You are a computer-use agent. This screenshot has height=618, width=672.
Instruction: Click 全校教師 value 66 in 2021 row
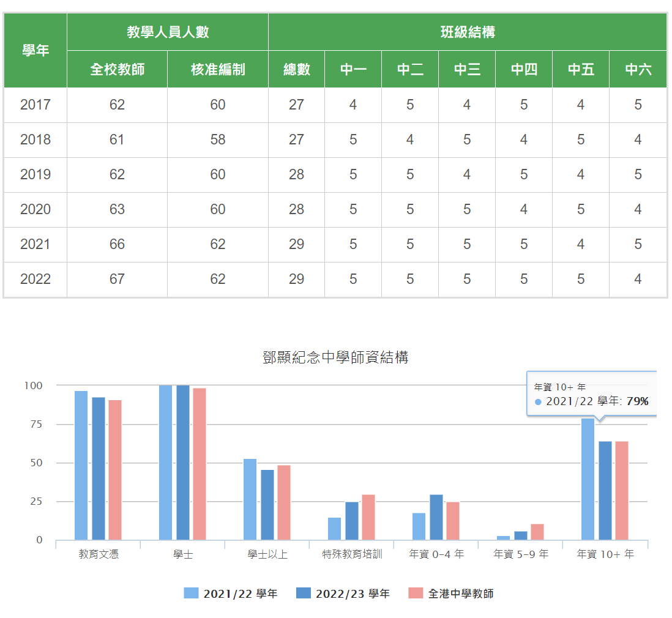[117, 245]
